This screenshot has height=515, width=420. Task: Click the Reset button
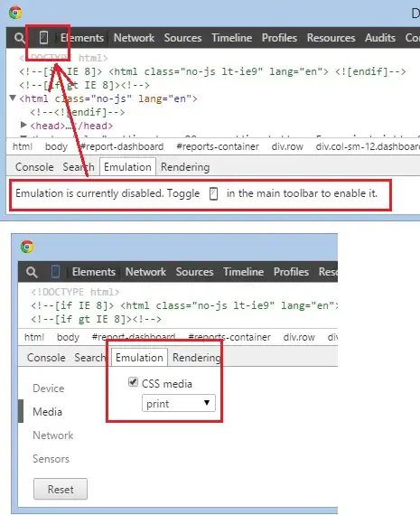pos(61,490)
